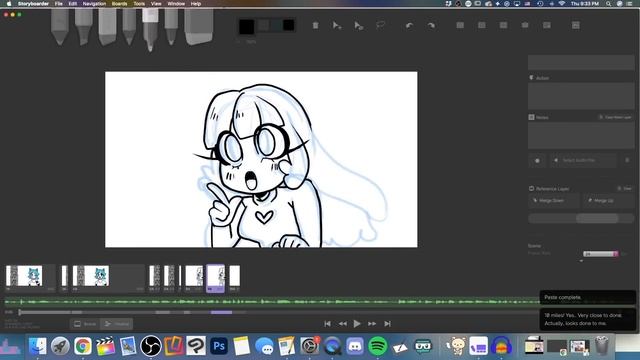Image resolution: width=640 pixels, height=360 pixels.
Task: Select the Move tool arrow icon
Action: [337, 25]
